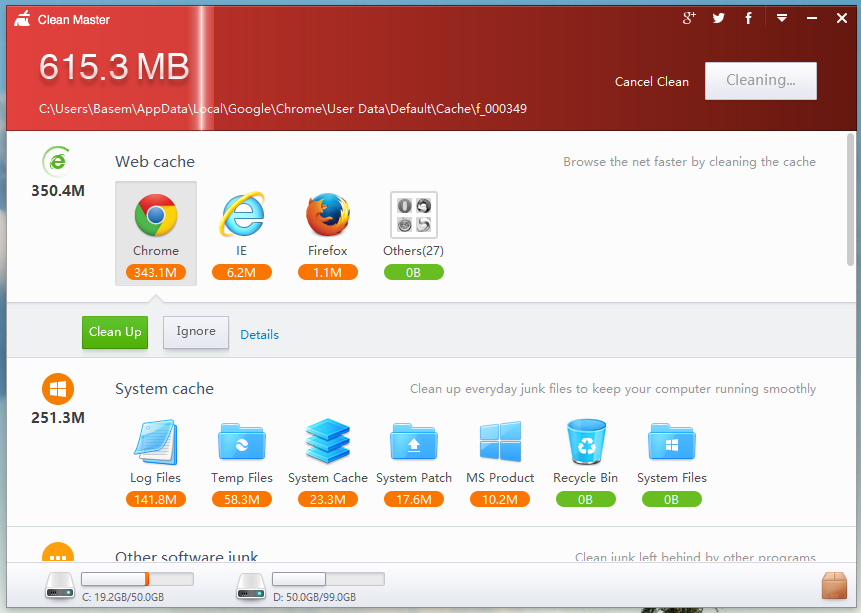Select the Recycle Bin icon
Screen dimensions: 861x613
point(586,442)
